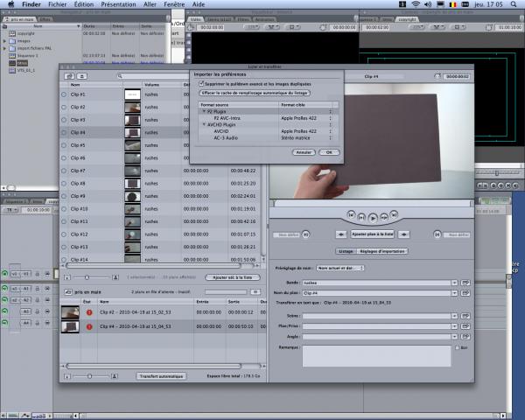Screen dimensions: 525x420
Task: Click the next clip arrow right of Ajouter plan
Action: 404,234
